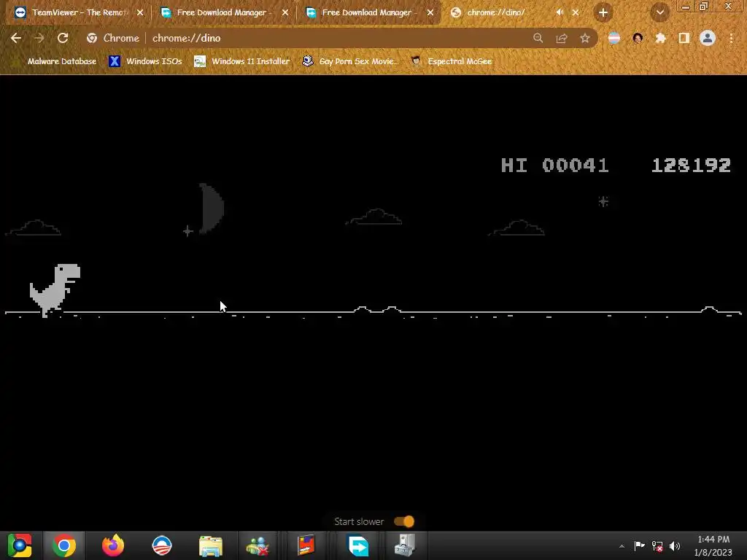
Task: Click the network status tray icon
Action: click(657, 546)
